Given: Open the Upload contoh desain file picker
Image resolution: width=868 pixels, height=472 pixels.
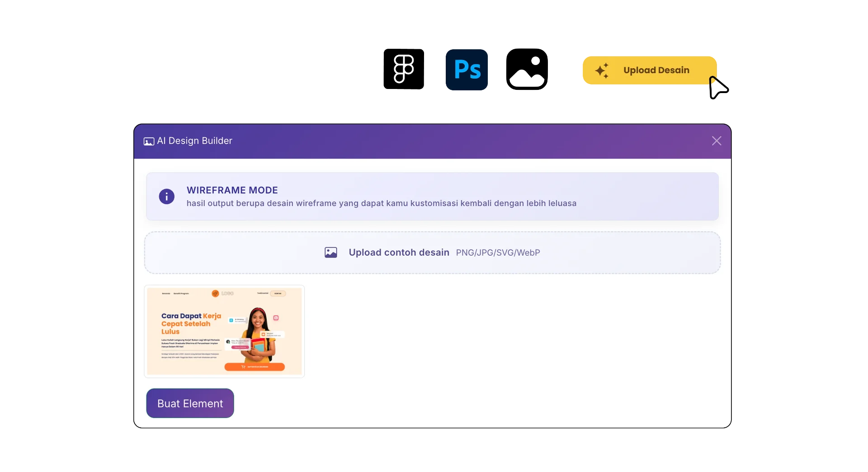Looking at the screenshot, I should click(x=399, y=252).
